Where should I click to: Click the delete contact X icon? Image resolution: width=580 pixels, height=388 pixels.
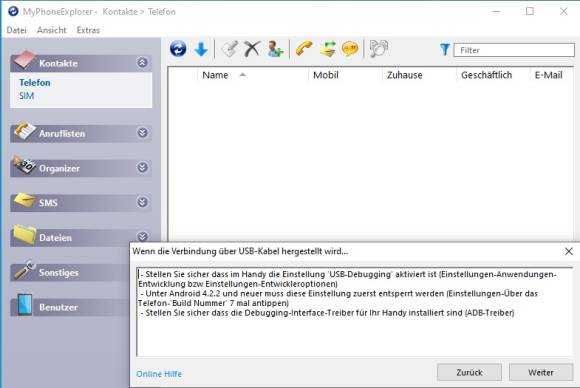[252, 49]
